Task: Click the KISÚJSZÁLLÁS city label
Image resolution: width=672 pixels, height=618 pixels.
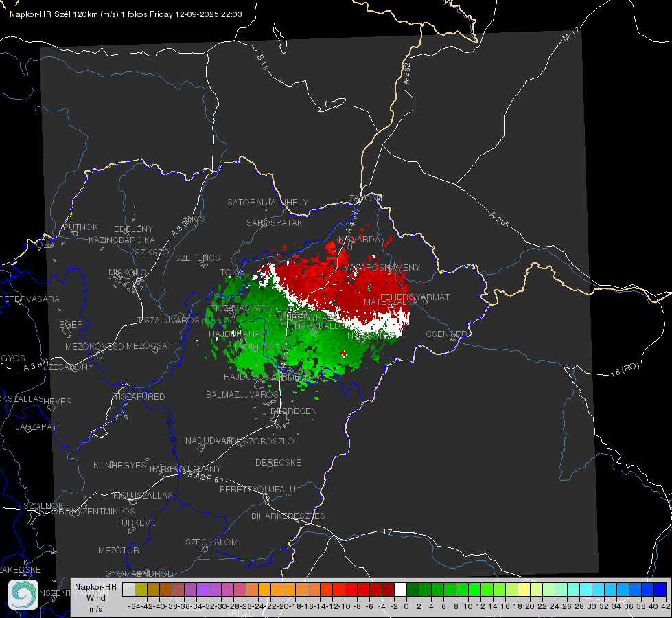Action: point(143,495)
